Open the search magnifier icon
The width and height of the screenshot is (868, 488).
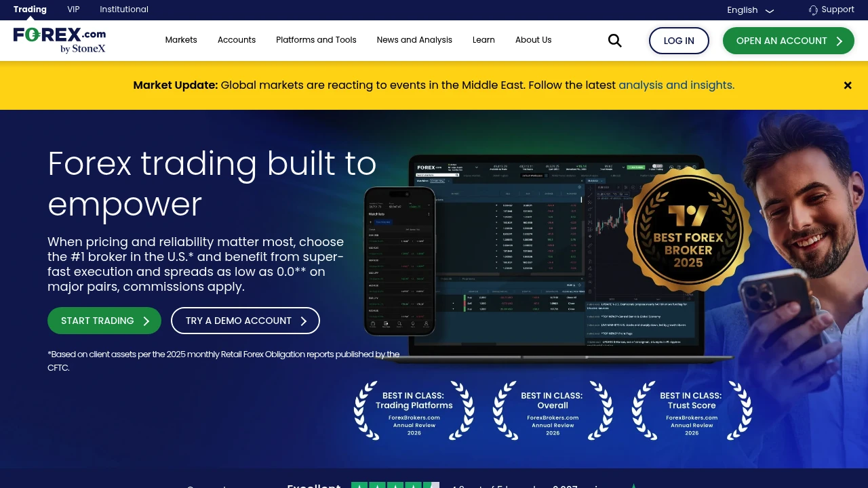[x=615, y=41]
